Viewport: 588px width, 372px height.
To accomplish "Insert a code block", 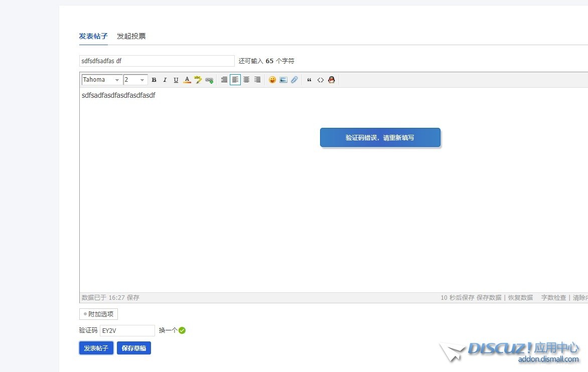I will [320, 80].
